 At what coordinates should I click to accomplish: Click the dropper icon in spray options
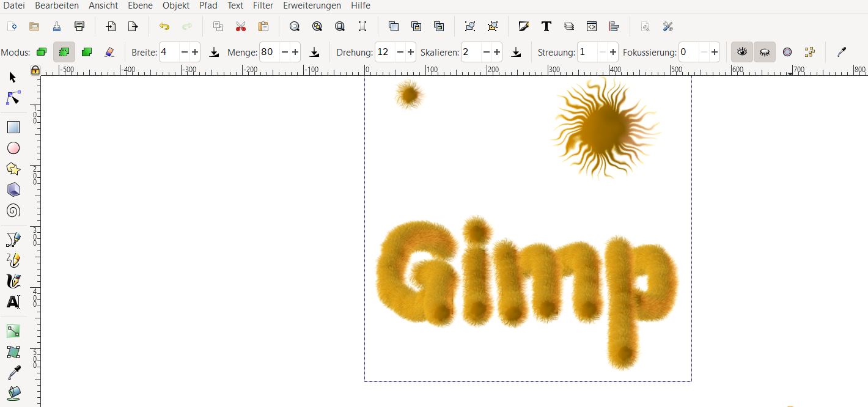pyautogui.click(x=842, y=52)
